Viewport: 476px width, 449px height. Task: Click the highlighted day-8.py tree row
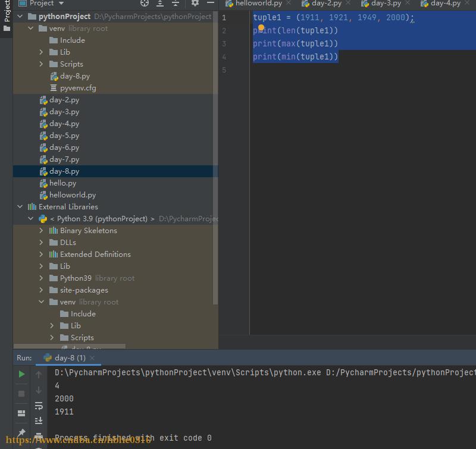115,171
